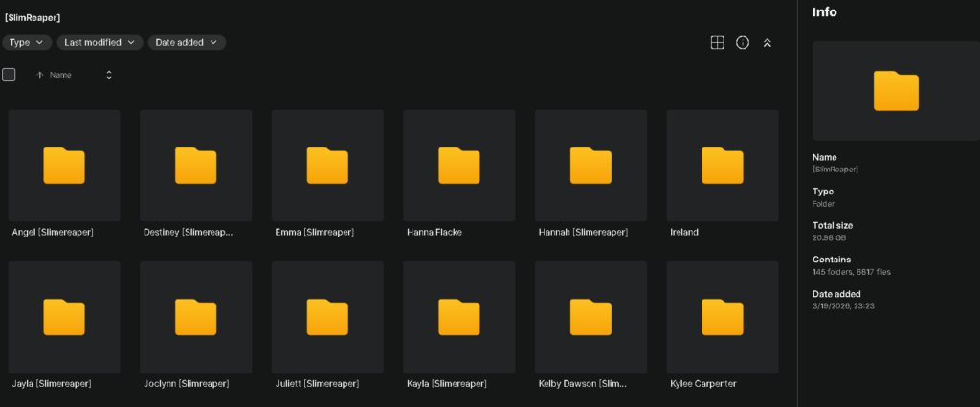Tick the select-all checkbox
The height and width of the screenshot is (407, 980).
click(9, 75)
